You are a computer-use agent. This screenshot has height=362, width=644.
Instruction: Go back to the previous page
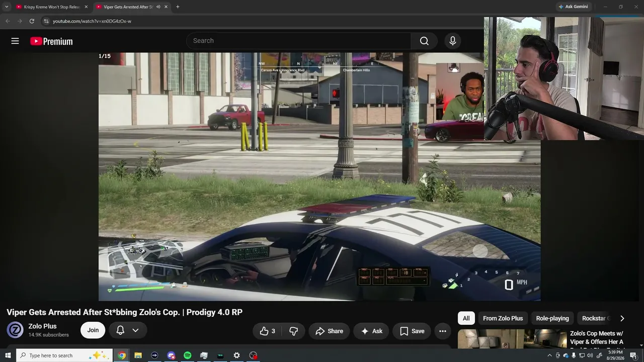coord(8,21)
